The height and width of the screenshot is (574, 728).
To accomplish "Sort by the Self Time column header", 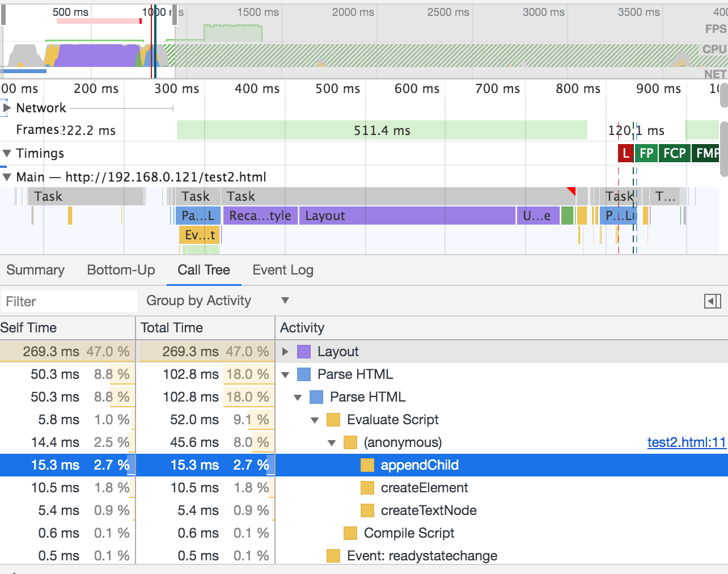I will [x=67, y=328].
